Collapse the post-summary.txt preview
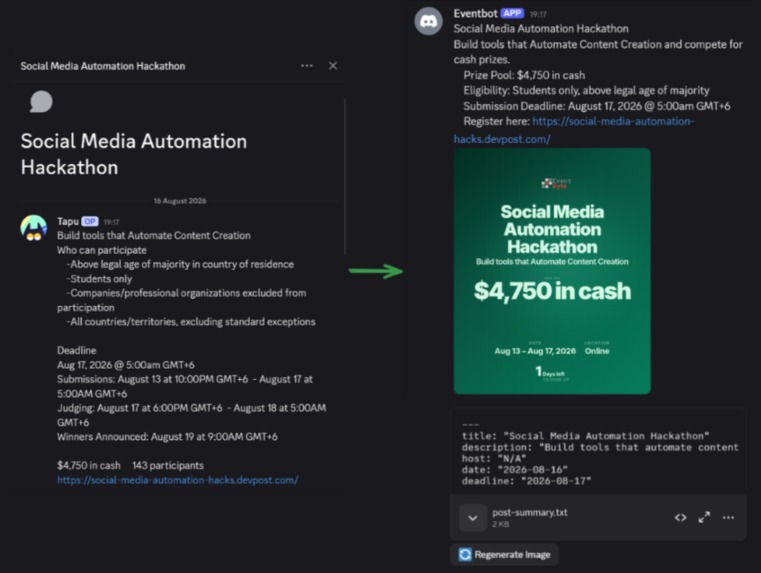 [x=473, y=518]
